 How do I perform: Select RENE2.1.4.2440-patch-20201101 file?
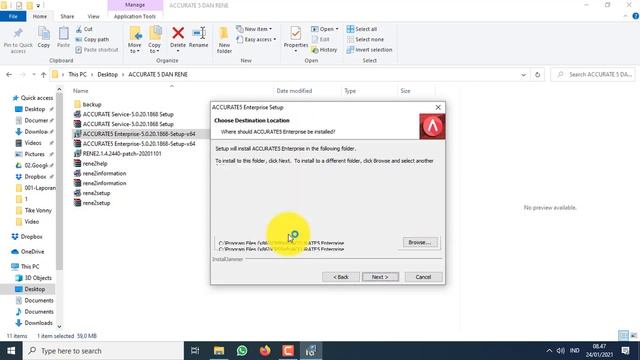(x=118, y=153)
